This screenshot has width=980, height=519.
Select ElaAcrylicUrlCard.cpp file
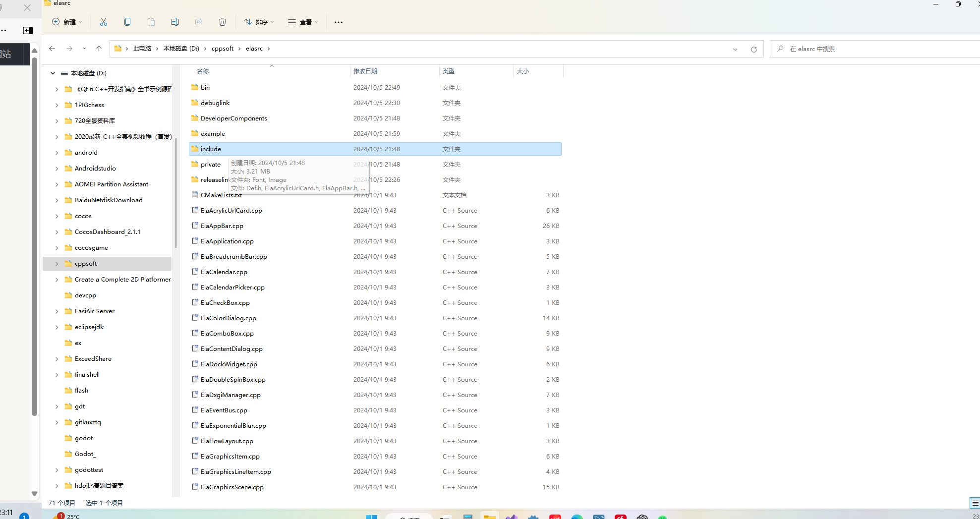click(231, 210)
